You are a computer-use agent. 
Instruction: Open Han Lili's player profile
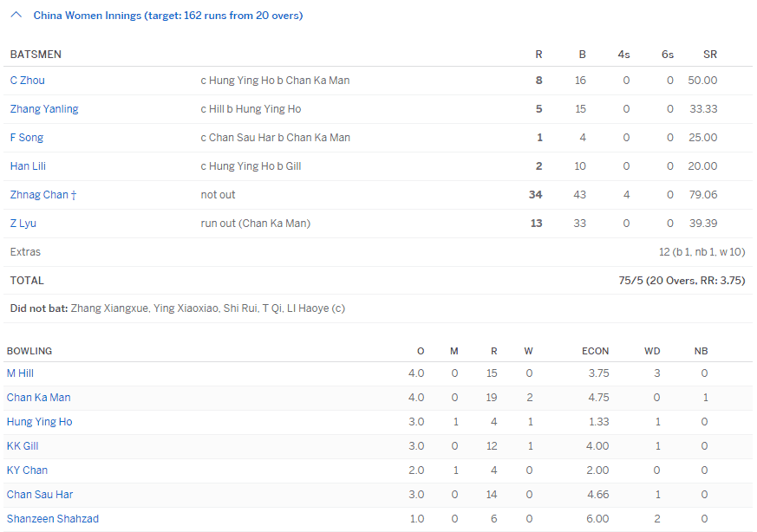pos(27,166)
